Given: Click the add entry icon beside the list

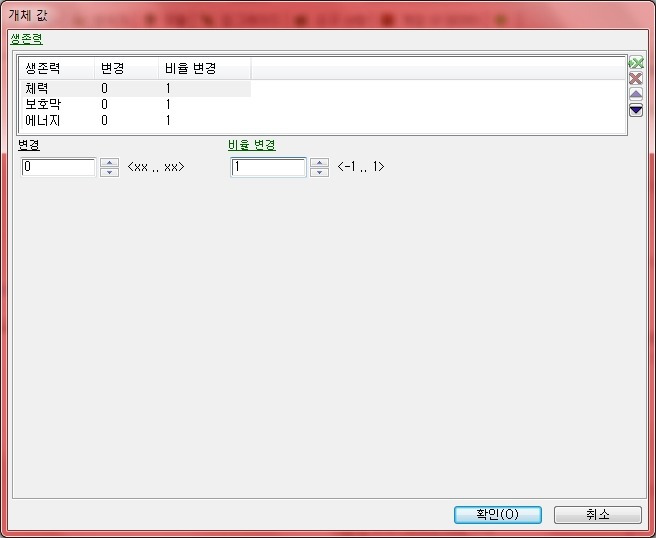Looking at the screenshot, I should (636, 63).
